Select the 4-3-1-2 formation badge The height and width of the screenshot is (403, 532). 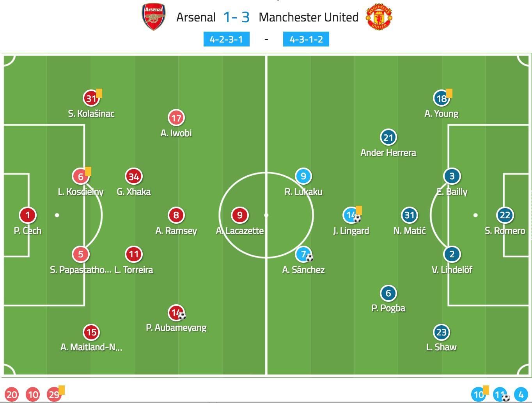306,39
